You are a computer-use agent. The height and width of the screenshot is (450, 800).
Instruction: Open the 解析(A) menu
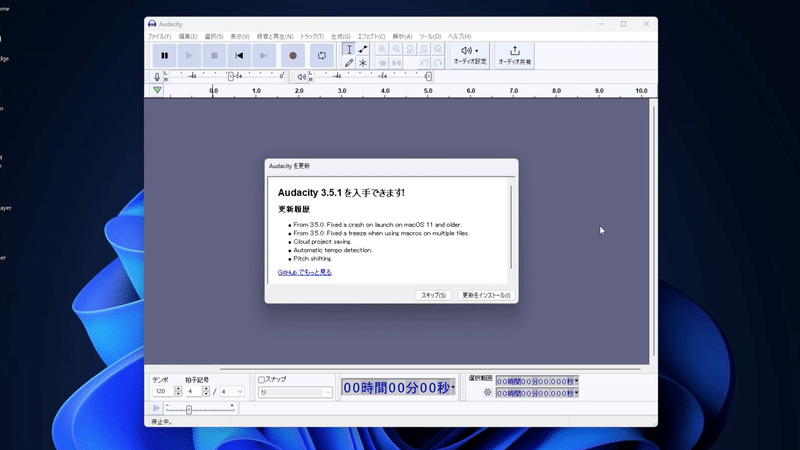coord(403,37)
